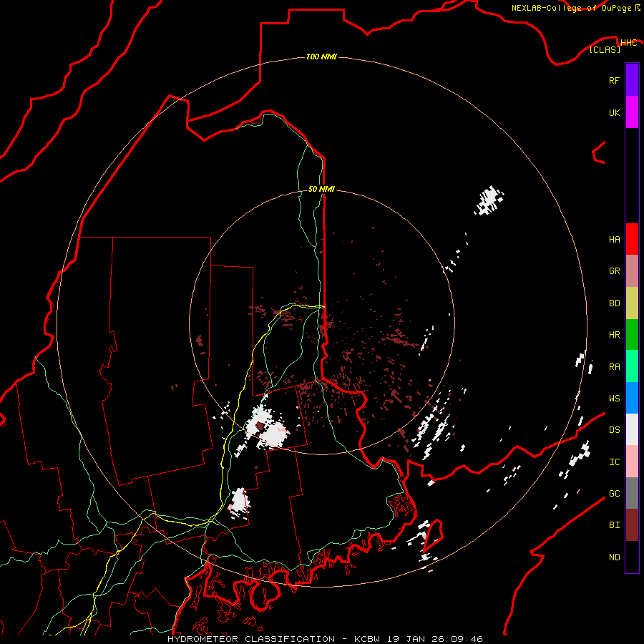Click the BI brown legend swatch

click(632, 525)
